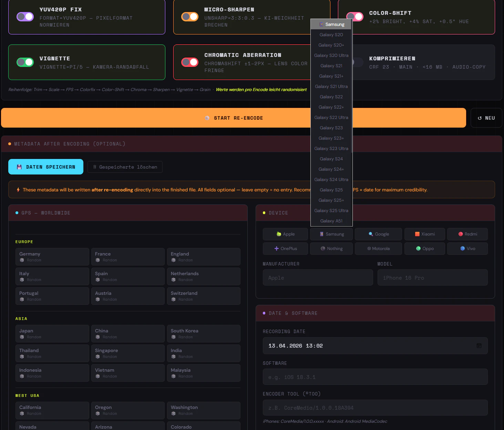
Task: Select Netherlands random GPS location
Action: (x=204, y=277)
